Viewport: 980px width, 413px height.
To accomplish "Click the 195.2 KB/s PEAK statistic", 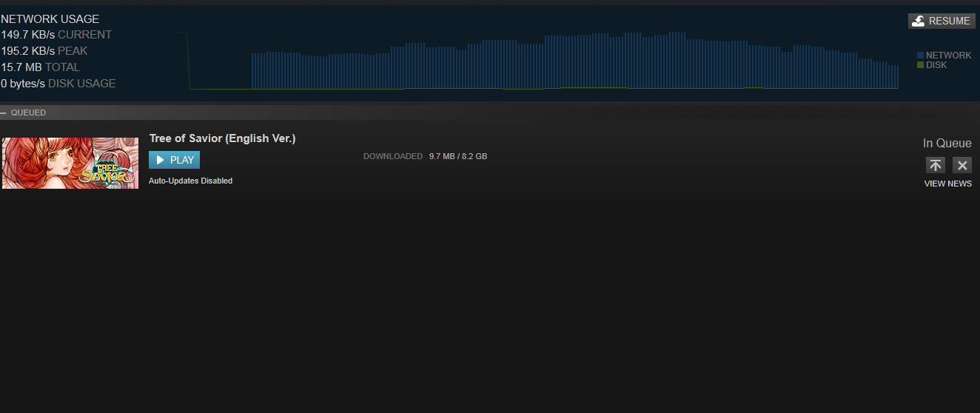I will coord(44,51).
